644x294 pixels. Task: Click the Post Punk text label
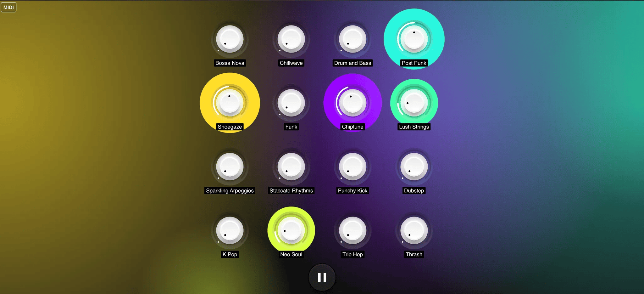point(414,63)
